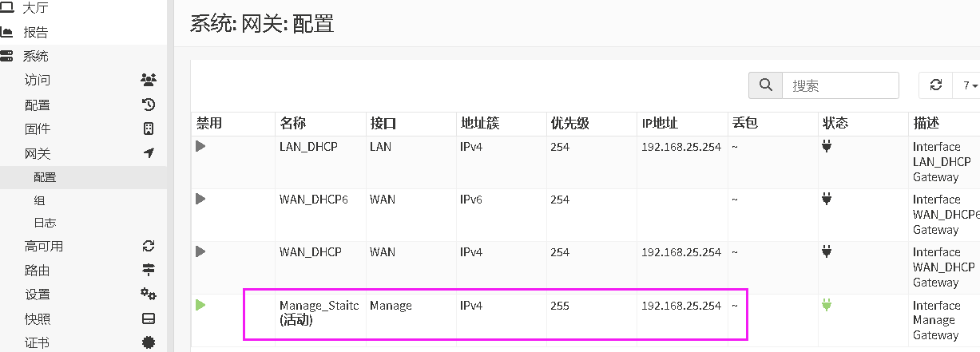Expand the 高可用 submenu
The height and width of the screenshot is (352, 980).
point(44,246)
